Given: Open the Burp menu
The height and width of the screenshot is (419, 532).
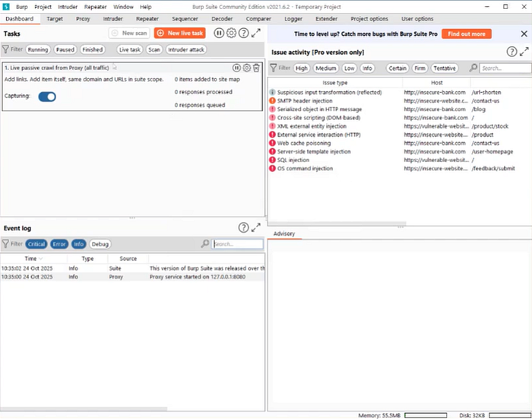Looking at the screenshot, I should point(22,7).
